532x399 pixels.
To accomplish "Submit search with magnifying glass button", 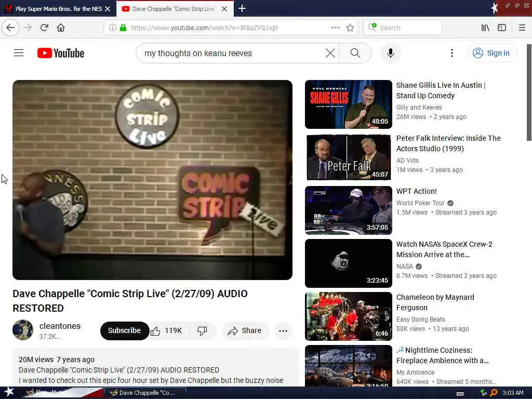I will click(355, 53).
